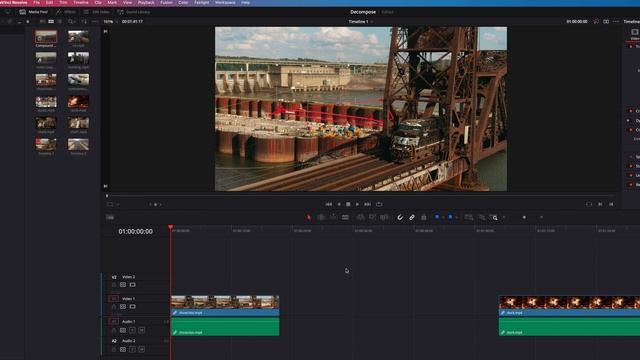Adjust the timeline zoom slider handle
The width and height of the screenshot is (640, 360).
(524, 217)
